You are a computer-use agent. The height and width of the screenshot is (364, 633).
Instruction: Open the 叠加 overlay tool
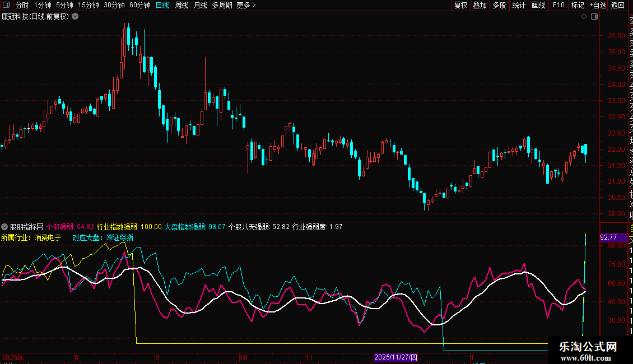point(480,5)
